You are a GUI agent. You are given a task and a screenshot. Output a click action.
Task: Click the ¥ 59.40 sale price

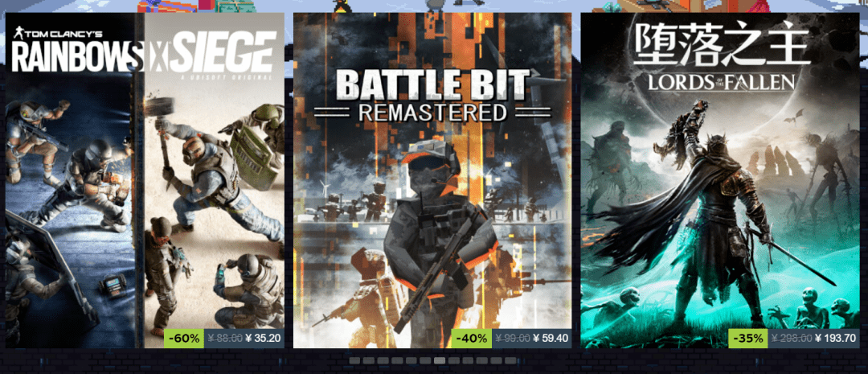tap(551, 338)
